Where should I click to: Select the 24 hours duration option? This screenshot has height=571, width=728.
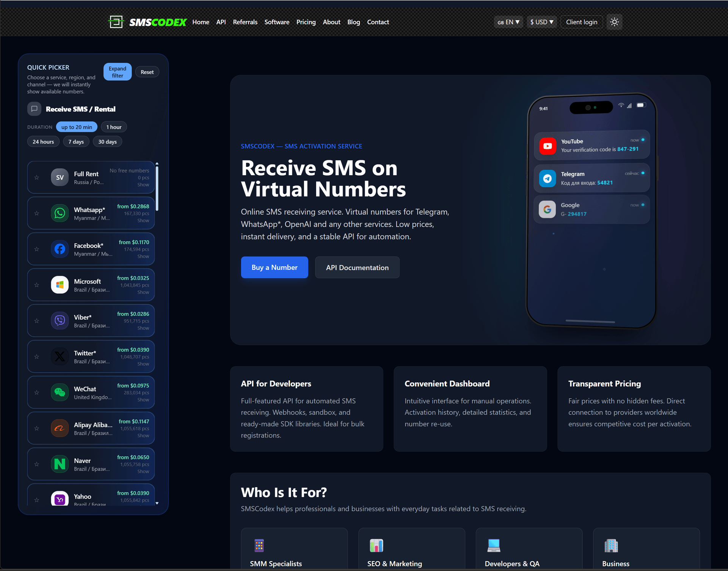43,142
